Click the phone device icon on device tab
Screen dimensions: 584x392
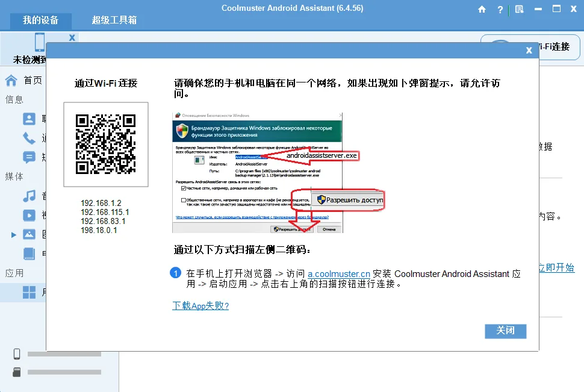coord(40,42)
